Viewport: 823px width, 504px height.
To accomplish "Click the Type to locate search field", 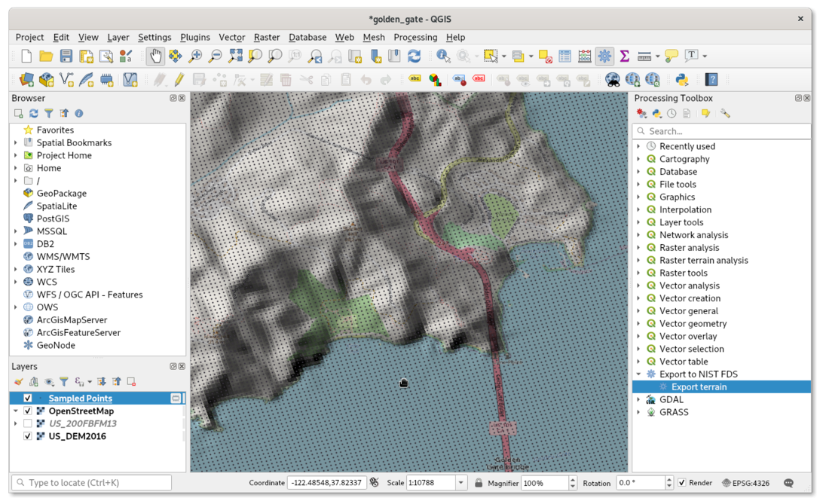I will tap(92, 482).
